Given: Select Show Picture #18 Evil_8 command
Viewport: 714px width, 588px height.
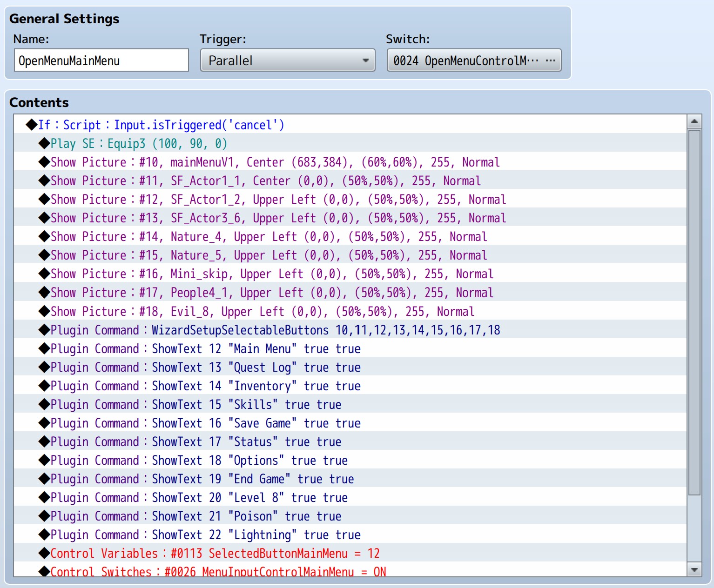Looking at the screenshot, I should click(262, 312).
